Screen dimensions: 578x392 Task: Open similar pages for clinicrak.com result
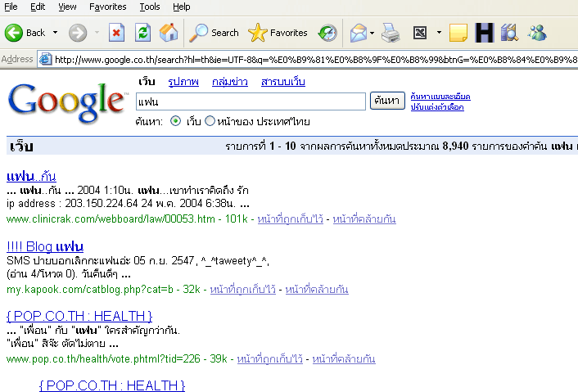364,219
